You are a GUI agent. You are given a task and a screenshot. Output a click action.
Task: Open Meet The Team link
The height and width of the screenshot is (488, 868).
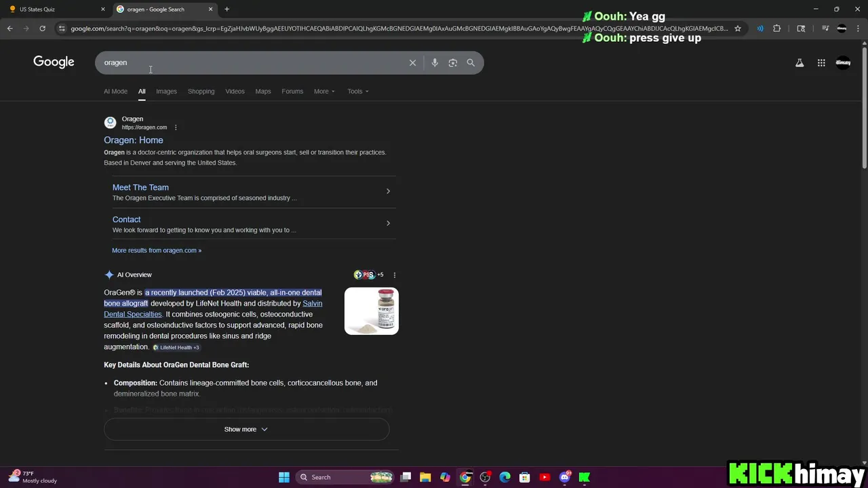[x=140, y=188]
